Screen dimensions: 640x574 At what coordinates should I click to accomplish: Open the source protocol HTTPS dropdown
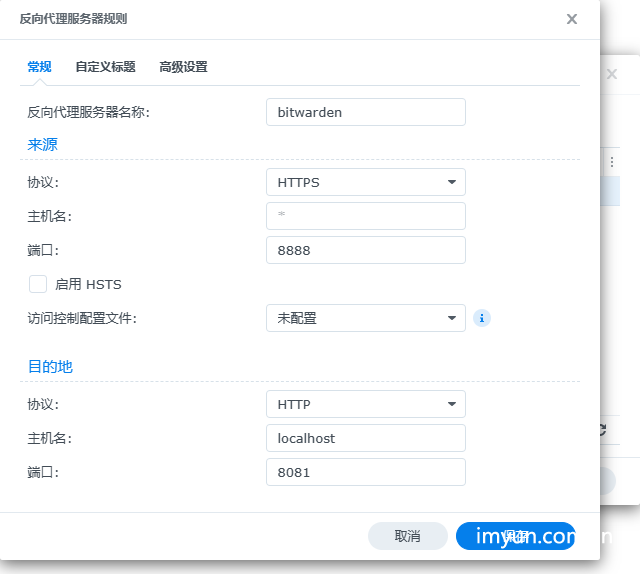[x=366, y=182]
